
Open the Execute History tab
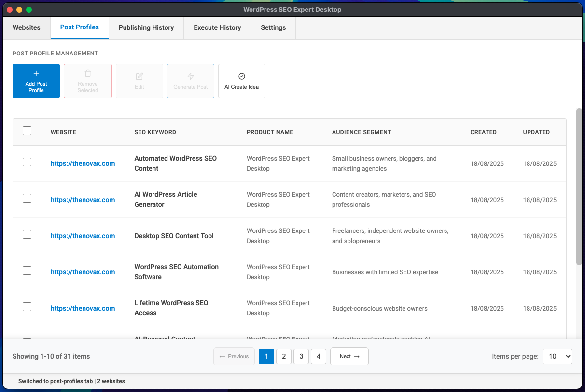coord(217,27)
